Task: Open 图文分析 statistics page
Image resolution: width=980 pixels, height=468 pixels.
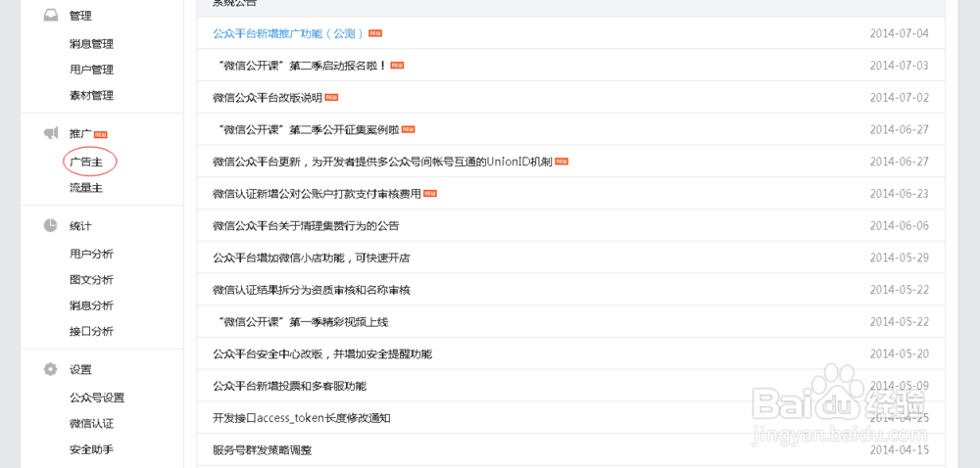Action: coord(91,280)
